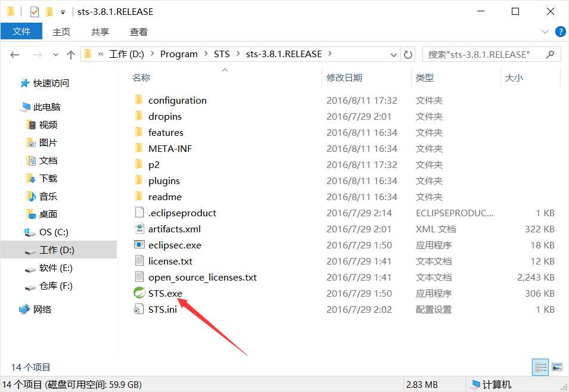Viewport: 569px width, 392px height.
Task: Open the STS.exe application file
Action: coord(165,293)
